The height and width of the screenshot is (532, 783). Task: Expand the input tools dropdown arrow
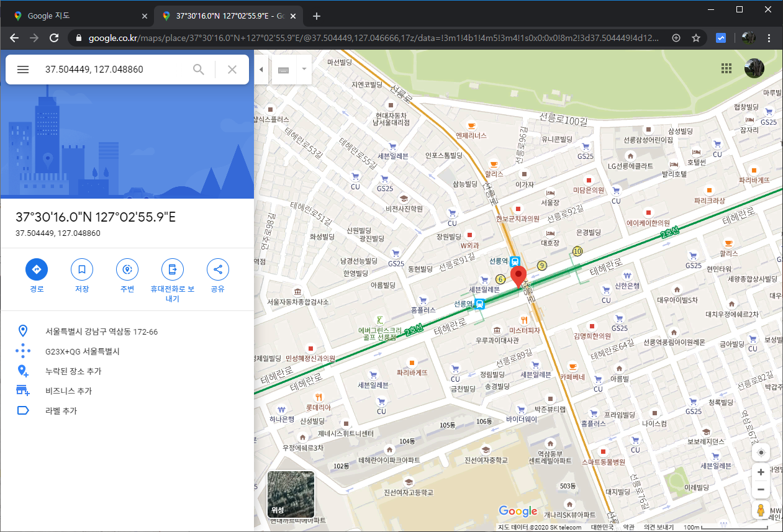(x=304, y=70)
